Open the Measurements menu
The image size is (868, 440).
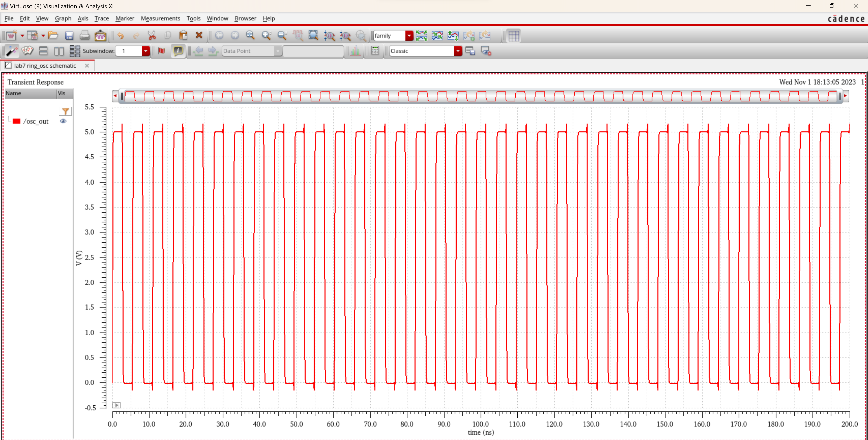pyautogui.click(x=160, y=19)
